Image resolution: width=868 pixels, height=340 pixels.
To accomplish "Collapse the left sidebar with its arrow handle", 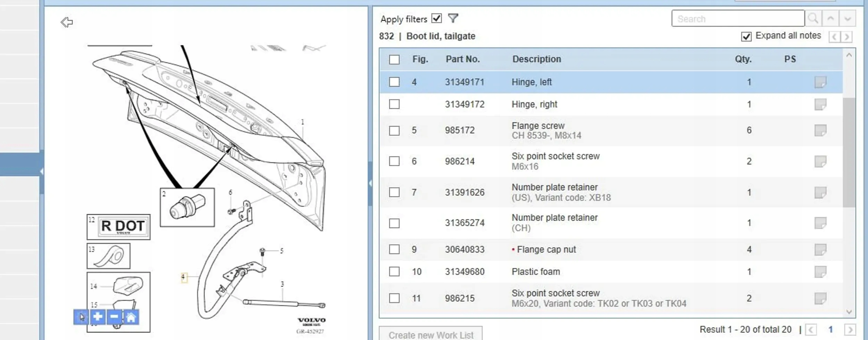I will [x=42, y=171].
